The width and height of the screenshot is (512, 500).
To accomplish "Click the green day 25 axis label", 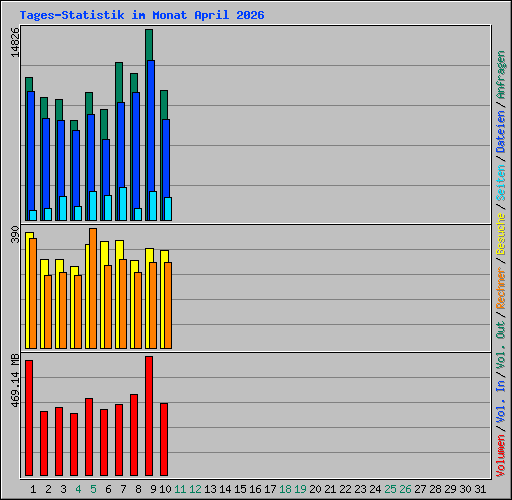I will pos(390,489).
